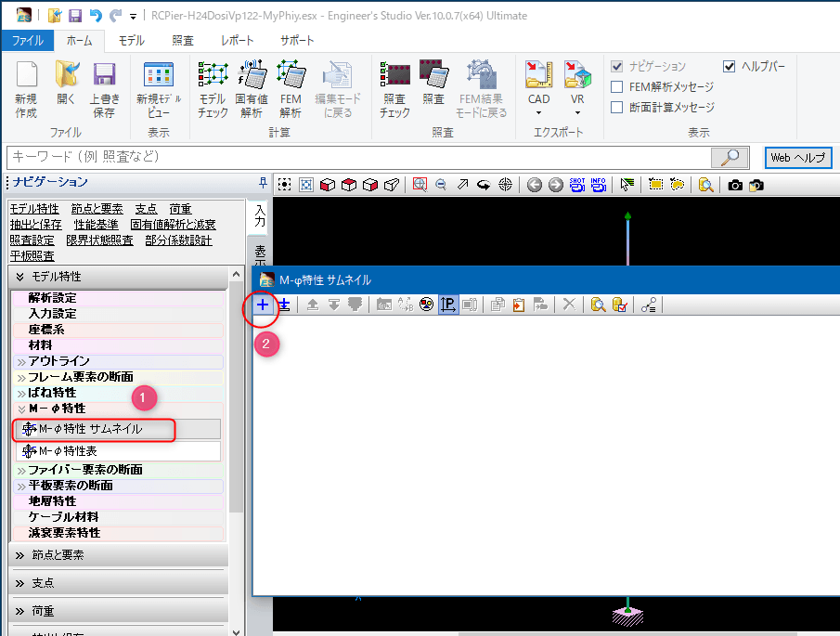Launch the FEM解析 analysis
This screenshot has height=636, width=840.
(x=291, y=91)
